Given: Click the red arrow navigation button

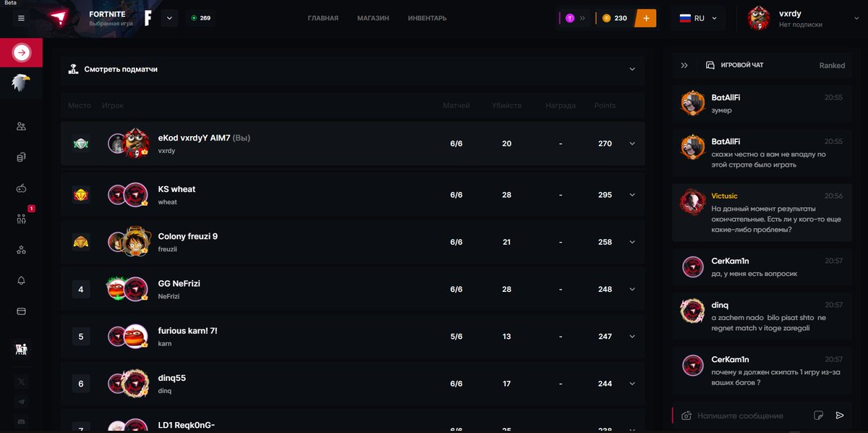Looking at the screenshot, I should coord(21,52).
